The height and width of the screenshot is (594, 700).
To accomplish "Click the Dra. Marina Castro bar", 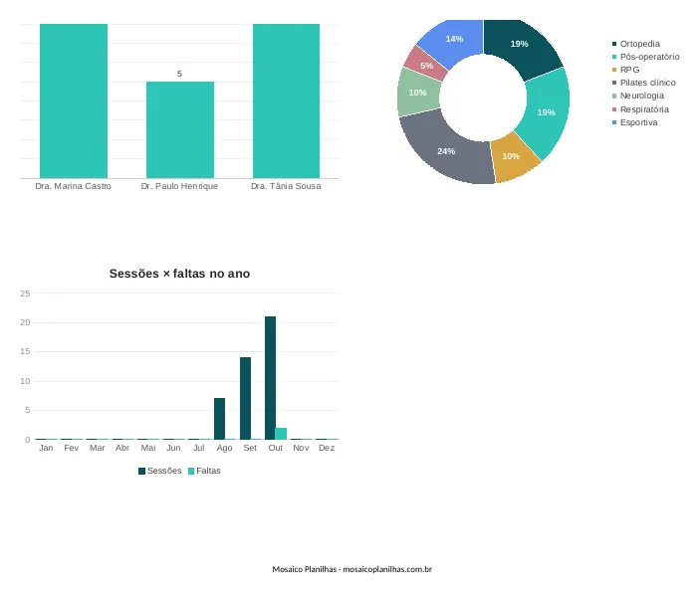I will 74,100.
